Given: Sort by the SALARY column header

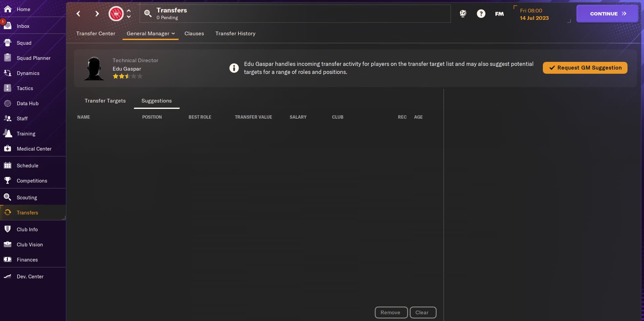Looking at the screenshot, I should coord(298,117).
